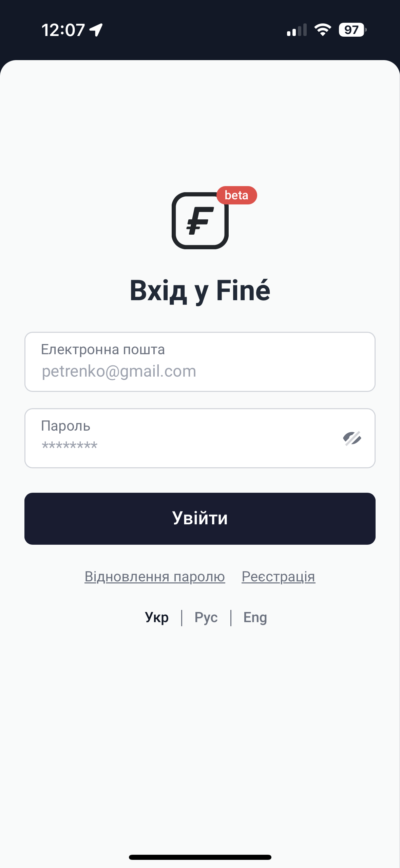Click the red beta badge
400x868 pixels.
tap(236, 195)
